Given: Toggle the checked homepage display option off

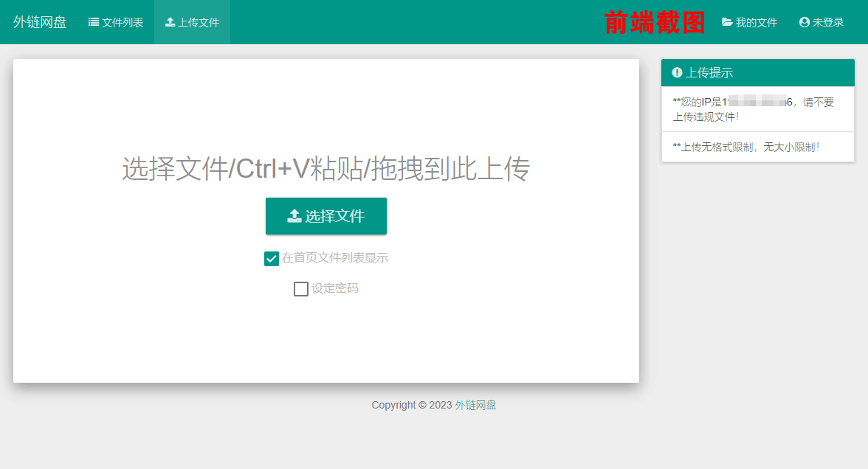Looking at the screenshot, I should point(271,259).
